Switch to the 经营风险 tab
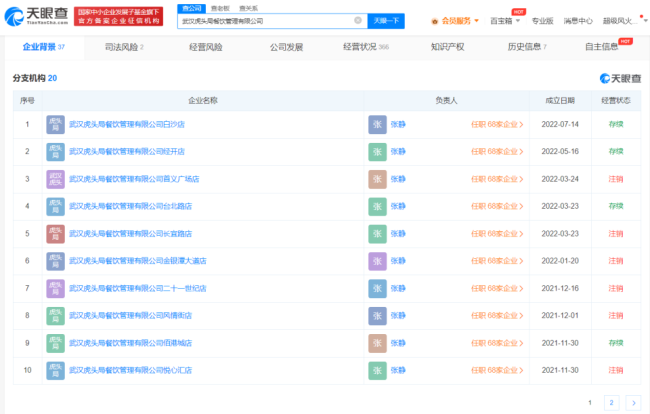 (206, 47)
